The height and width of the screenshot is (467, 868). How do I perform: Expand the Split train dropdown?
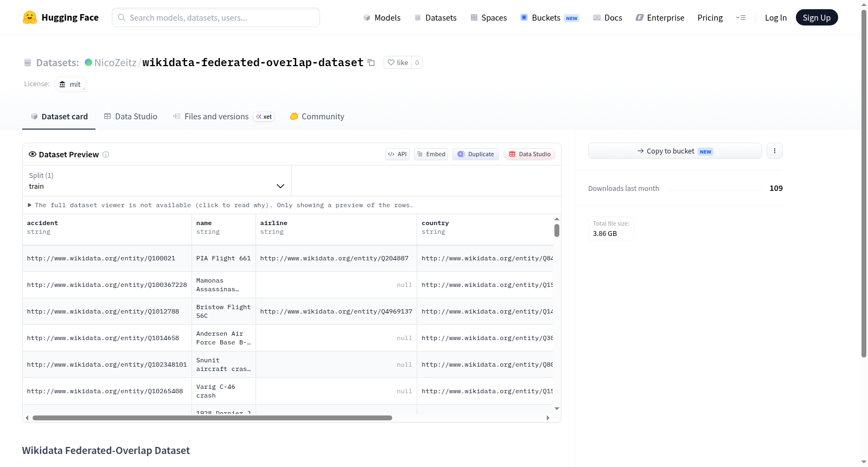[x=157, y=181]
